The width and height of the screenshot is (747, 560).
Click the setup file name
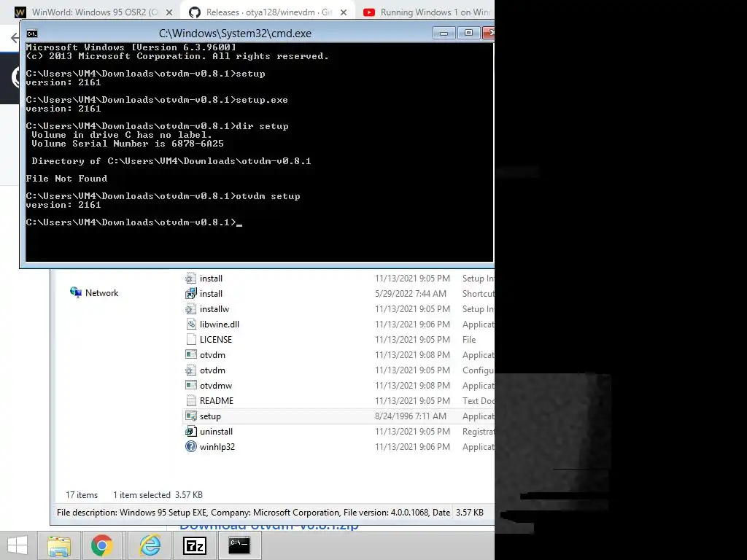210,416
